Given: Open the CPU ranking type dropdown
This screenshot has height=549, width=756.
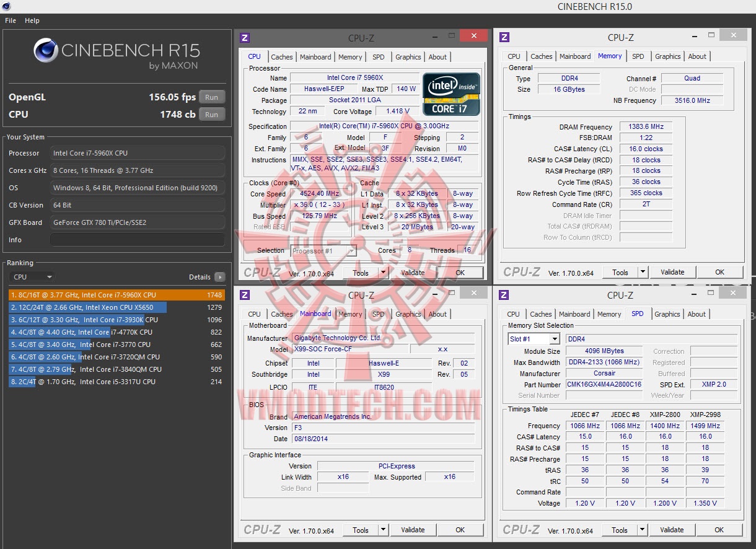Looking at the screenshot, I should point(32,277).
